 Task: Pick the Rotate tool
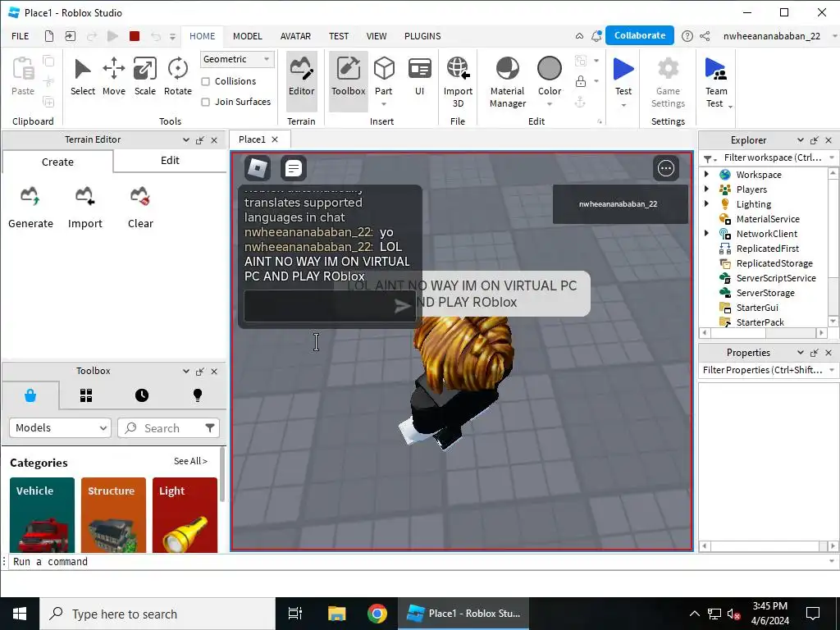point(177,76)
